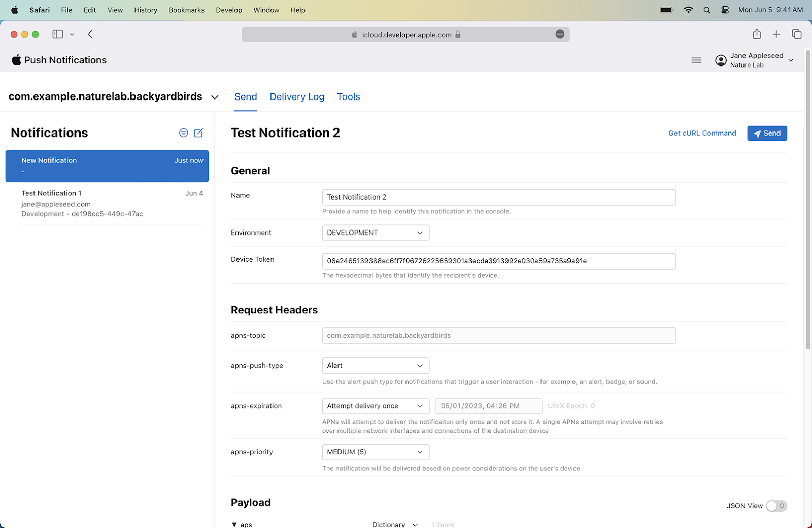Click the filter notifications icon
Screen dimensions: 812x528
point(184,133)
